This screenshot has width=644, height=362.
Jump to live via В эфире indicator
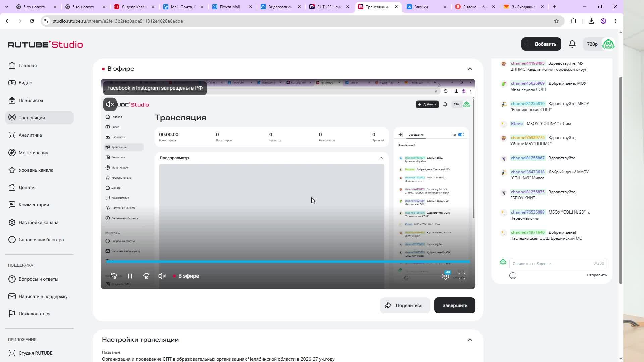pos(186,276)
